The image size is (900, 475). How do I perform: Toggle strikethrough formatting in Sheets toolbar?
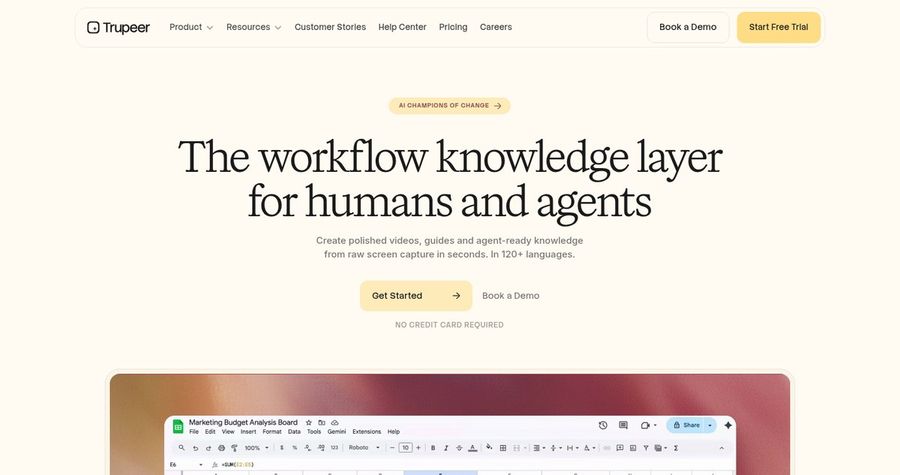pyautogui.click(x=459, y=448)
